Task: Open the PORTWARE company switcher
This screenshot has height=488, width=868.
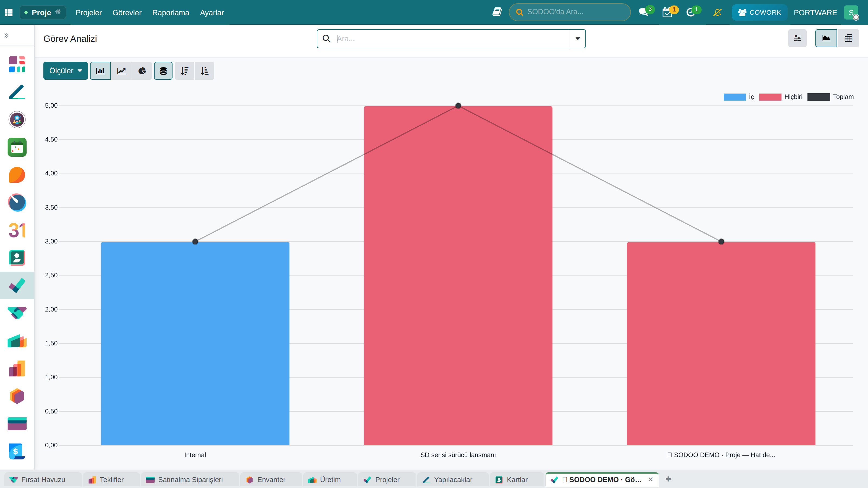Action: (815, 12)
